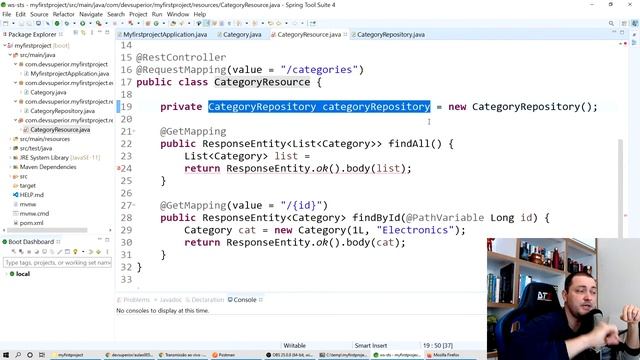Open Package Explorer view menu
The image size is (640, 360).
click(x=91, y=33)
